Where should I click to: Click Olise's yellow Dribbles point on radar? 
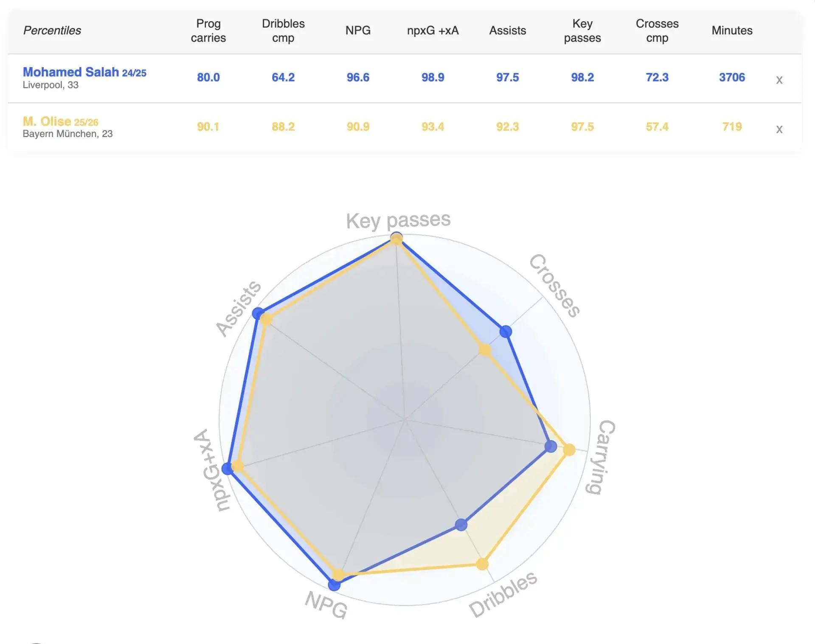coord(482,564)
